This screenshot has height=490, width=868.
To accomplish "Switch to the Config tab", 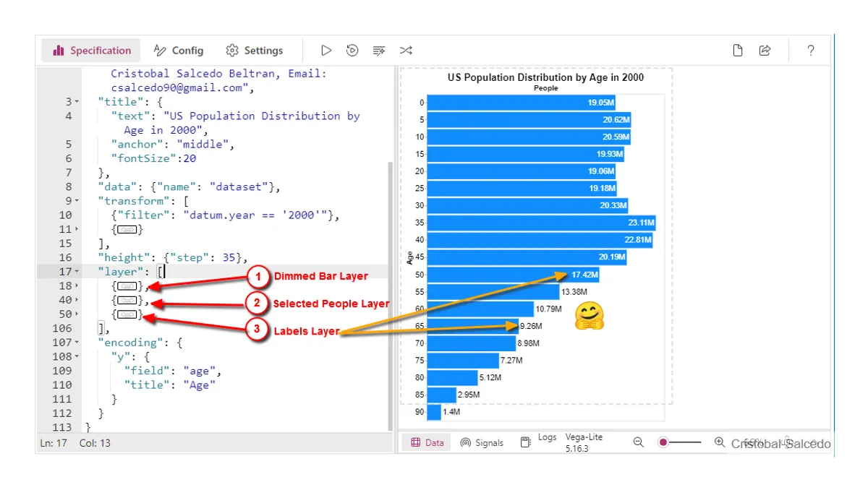I will [179, 50].
